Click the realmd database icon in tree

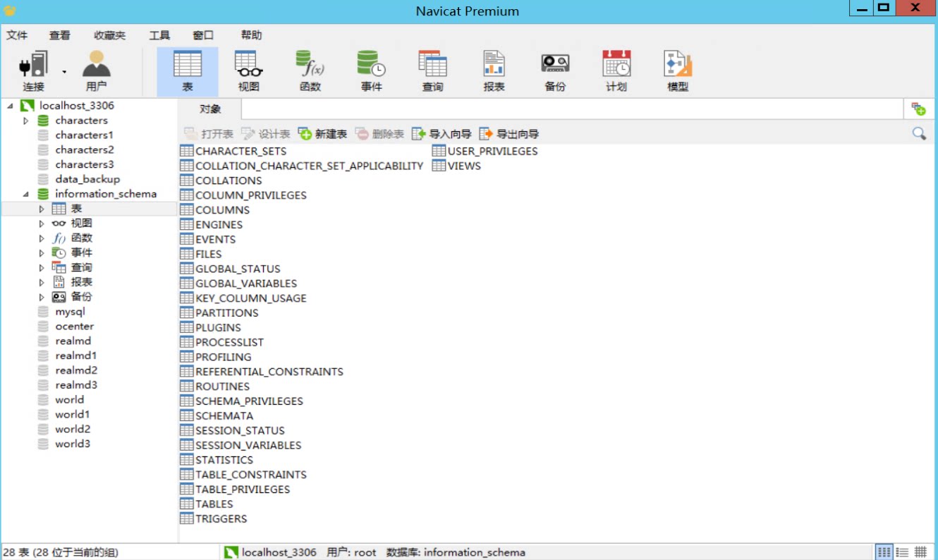[44, 341]
